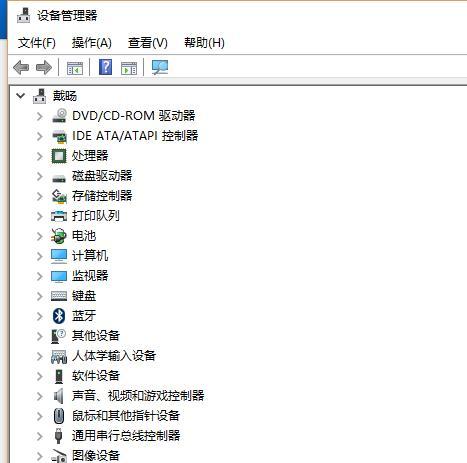Select the 通用串行总线控制器 entry
Screen dimensions: 467x463
126,436
